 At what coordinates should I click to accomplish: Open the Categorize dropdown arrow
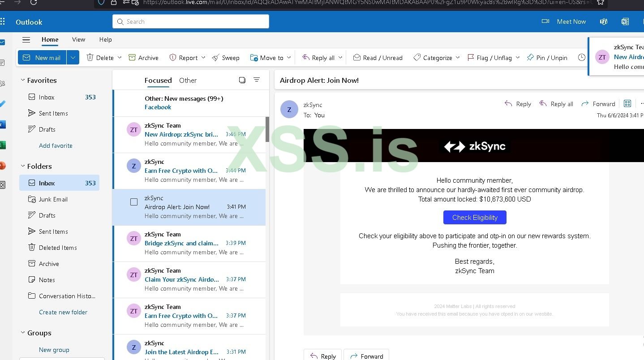point(458,57)
